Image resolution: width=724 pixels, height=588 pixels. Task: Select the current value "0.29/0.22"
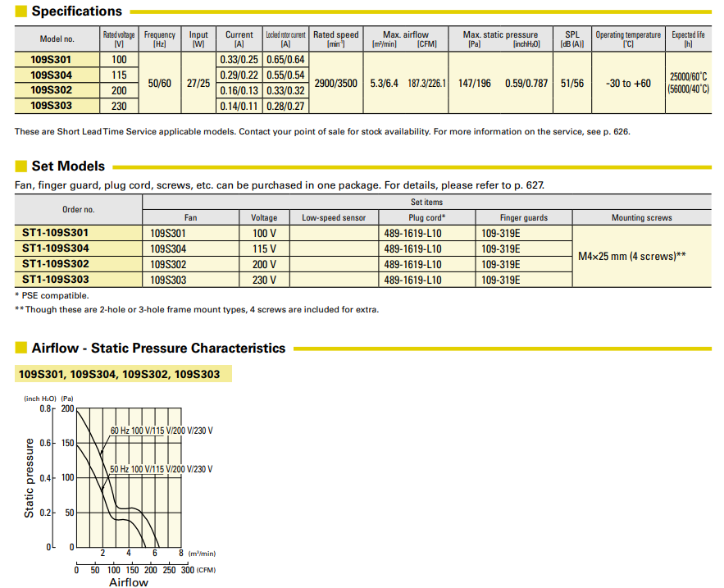239,75
